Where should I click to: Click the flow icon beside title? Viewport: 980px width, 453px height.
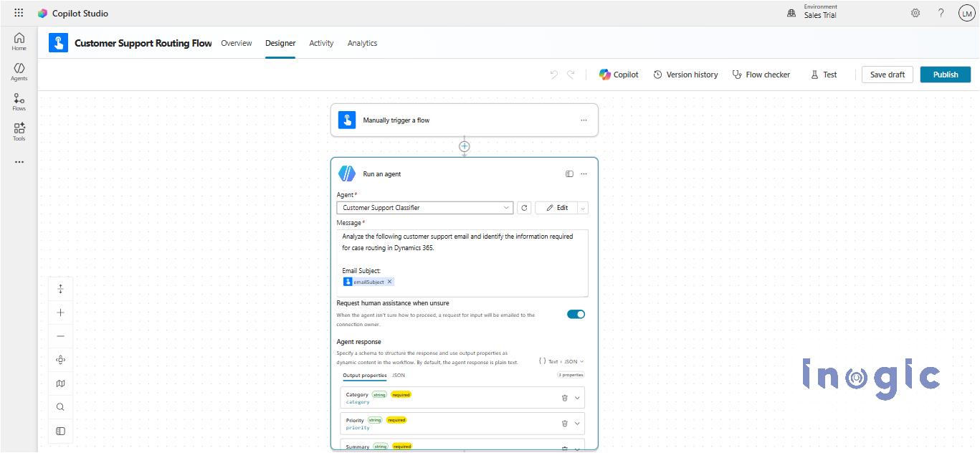tap(58, 43)
